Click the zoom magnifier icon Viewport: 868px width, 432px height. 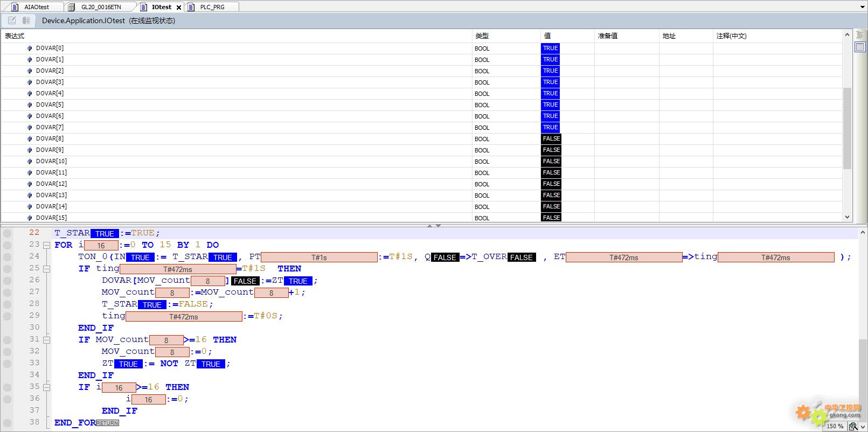(853, 426)
